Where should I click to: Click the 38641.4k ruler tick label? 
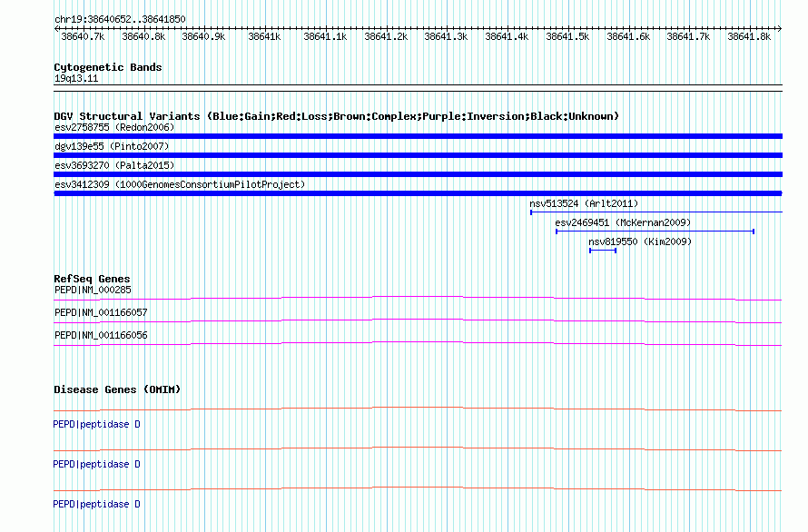click(x=507, y=36)
